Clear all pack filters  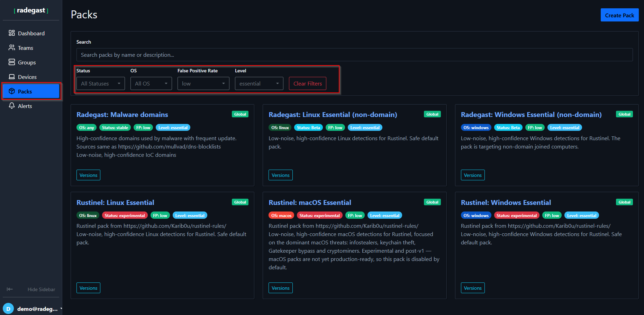[x=308, y=83]
